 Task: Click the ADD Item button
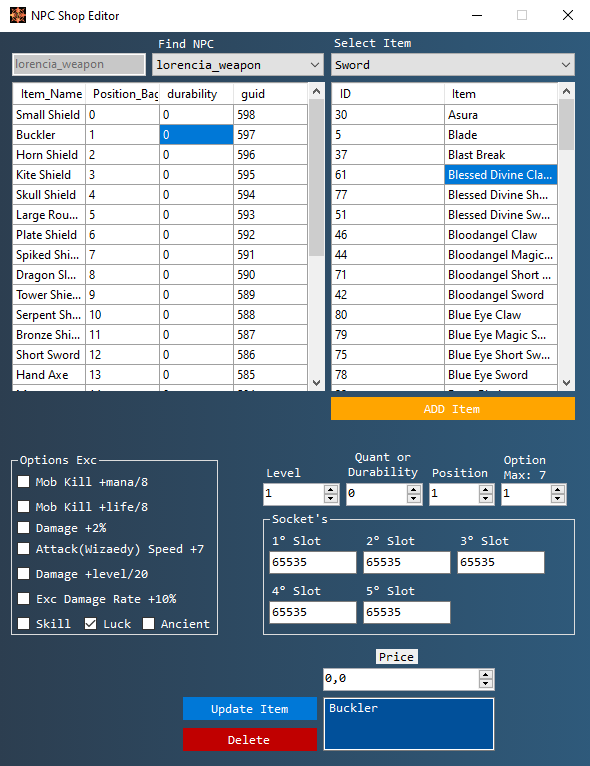click(x=453, y=409)
